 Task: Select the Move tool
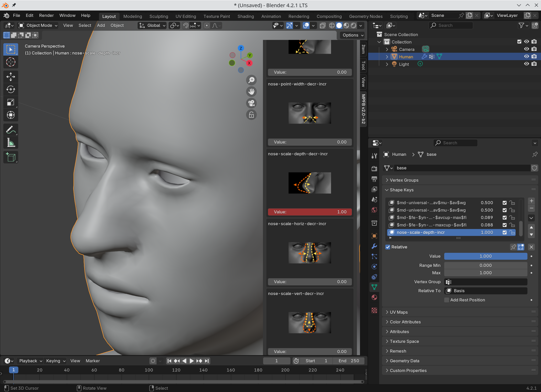10,77
